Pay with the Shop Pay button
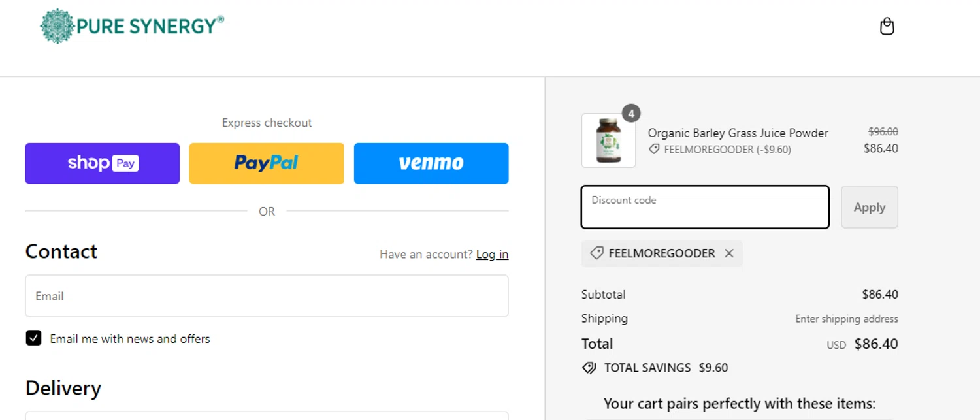This screenshot has height=420, width=980. (103, 163)
